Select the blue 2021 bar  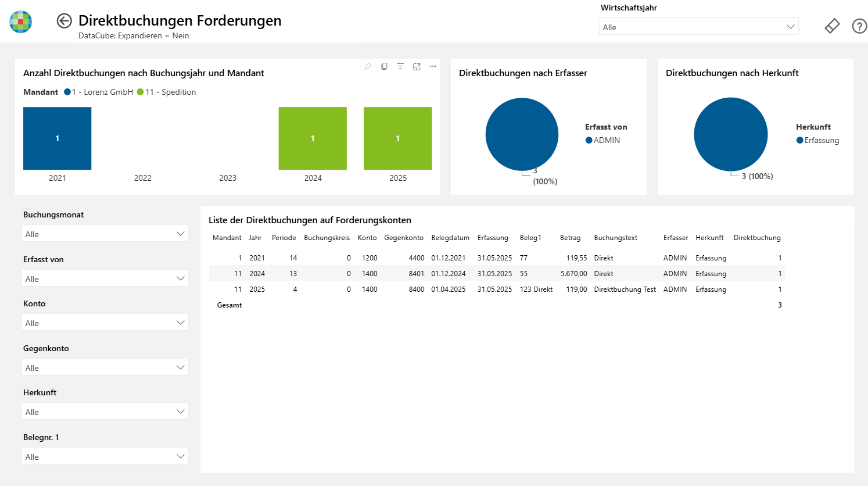(x=57, y=138)
